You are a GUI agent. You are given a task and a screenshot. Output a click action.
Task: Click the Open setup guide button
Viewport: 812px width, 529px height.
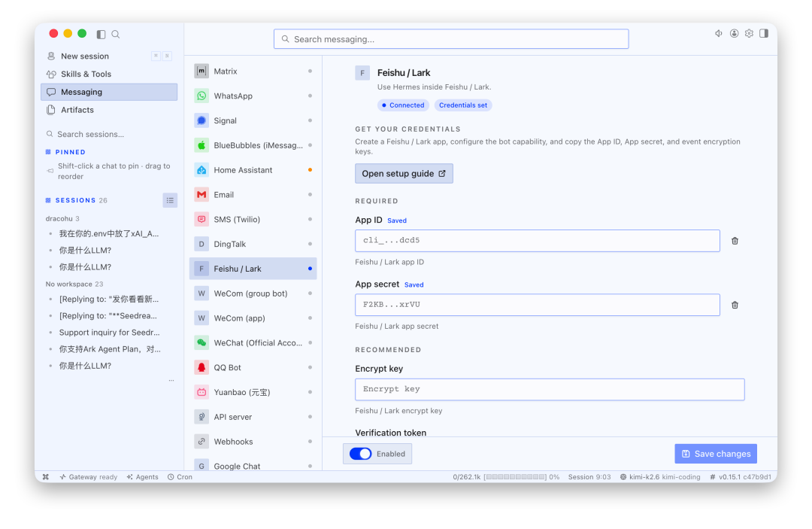point(404,174)
